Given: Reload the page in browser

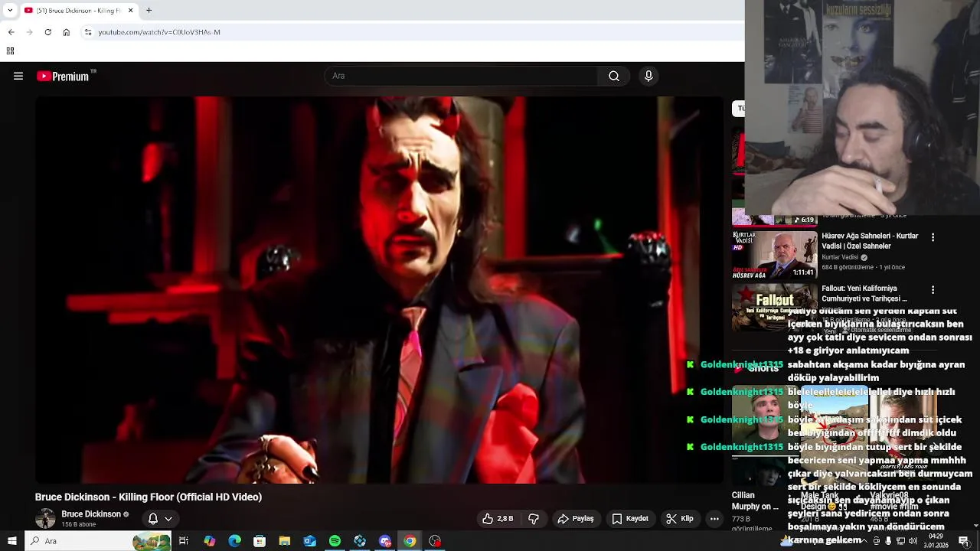Looking at the screenshot, I should [47, 32].
